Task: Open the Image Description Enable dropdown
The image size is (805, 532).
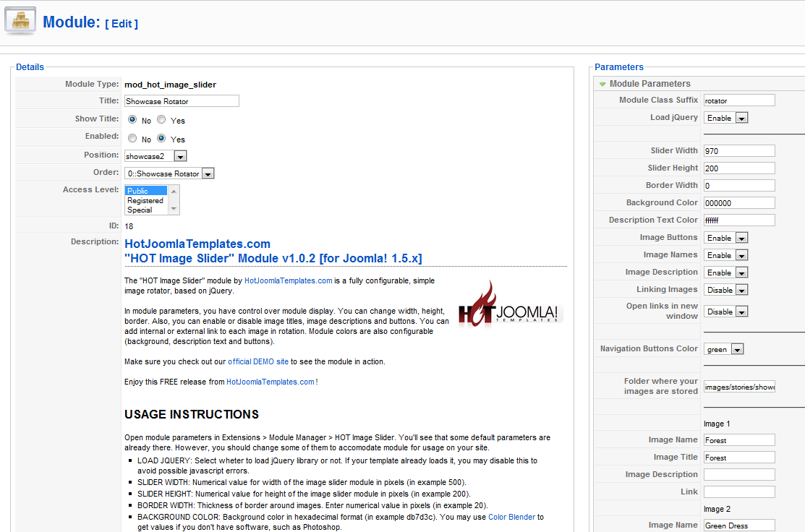Action: [726, 273]
